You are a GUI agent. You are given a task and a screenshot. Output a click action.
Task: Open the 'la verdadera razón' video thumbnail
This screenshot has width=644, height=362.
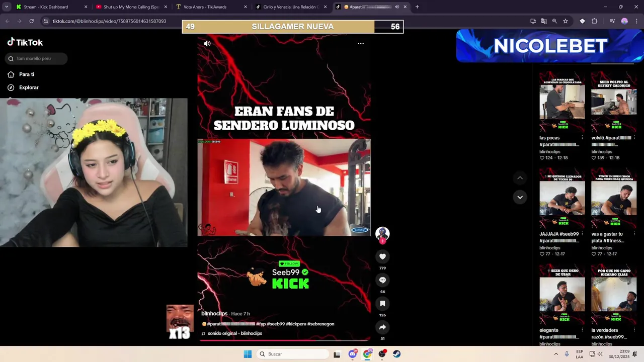pyautogui.click(x=614, y=295)
